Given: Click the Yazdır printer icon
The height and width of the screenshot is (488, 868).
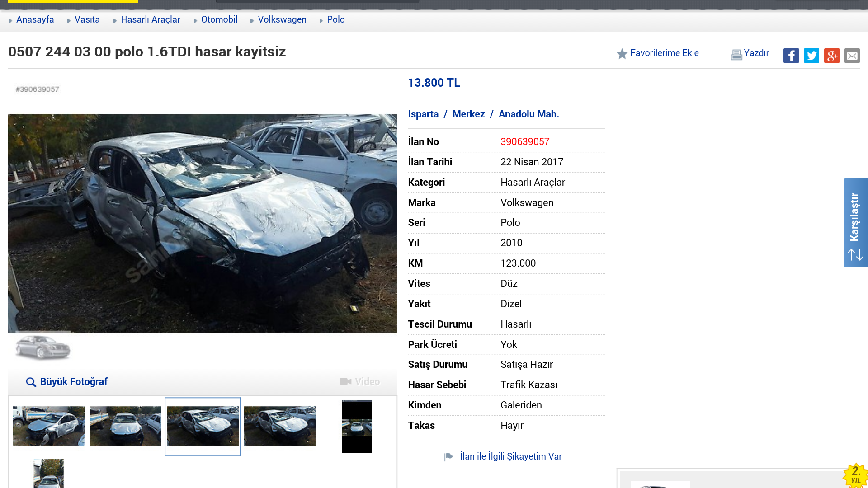Looking at the screenshot, I should coord(736,55).
